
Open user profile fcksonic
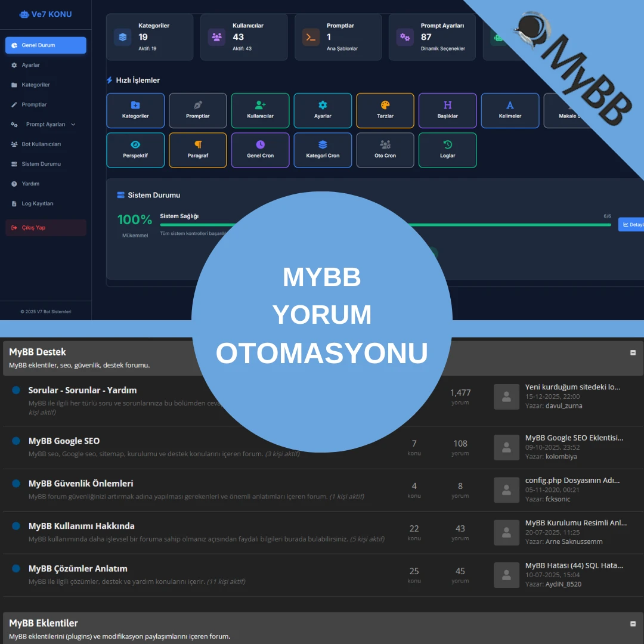click(558, 500)
